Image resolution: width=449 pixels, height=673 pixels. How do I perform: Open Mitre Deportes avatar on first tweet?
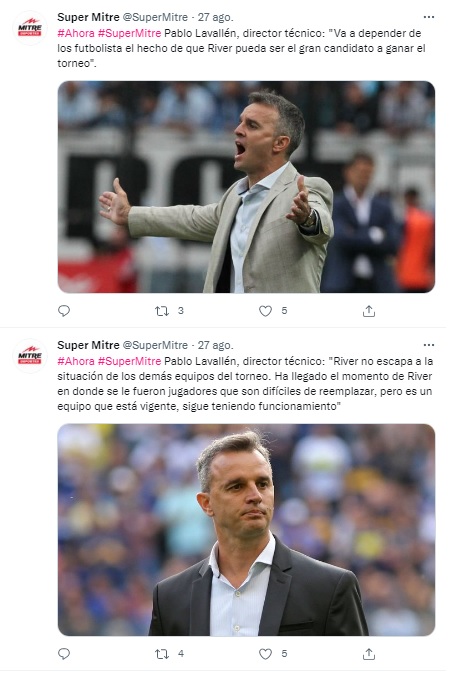30,28
